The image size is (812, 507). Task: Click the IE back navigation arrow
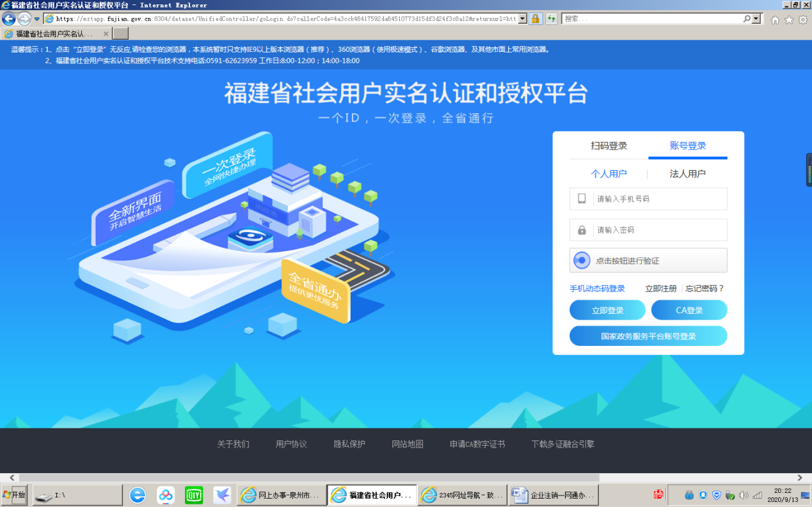9,19
